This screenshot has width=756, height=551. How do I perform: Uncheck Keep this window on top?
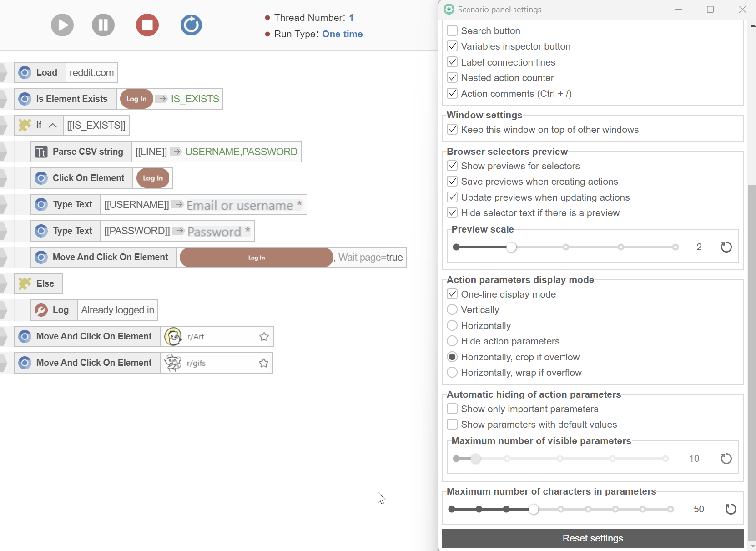452,130
